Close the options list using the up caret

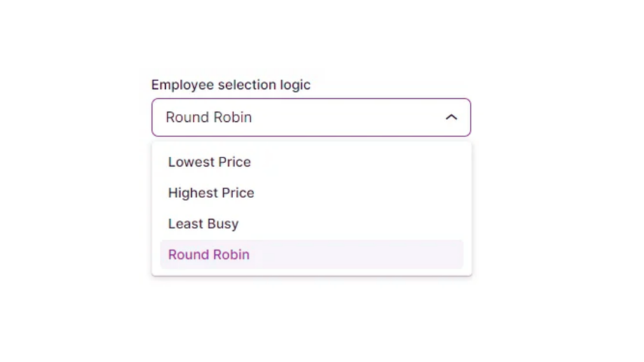click(x=451, y=117)
